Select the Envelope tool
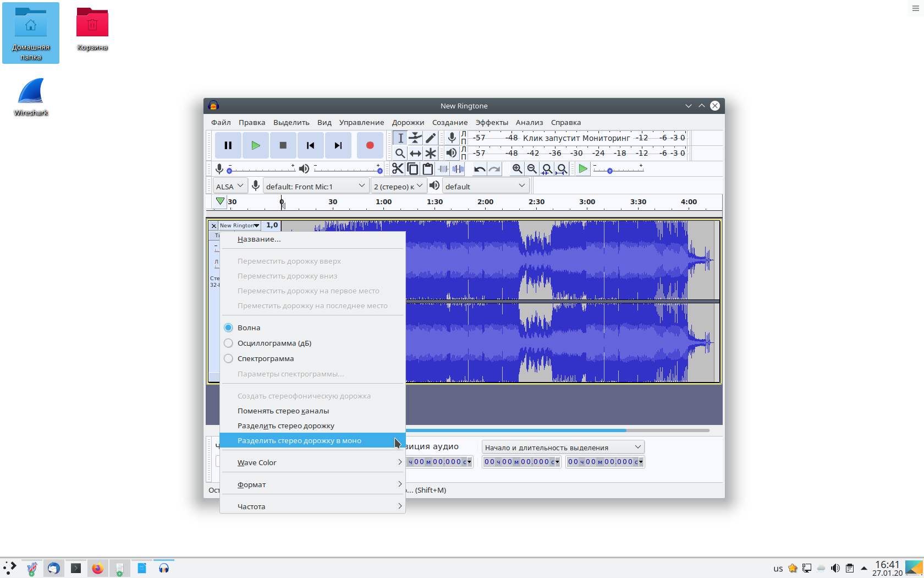Image resolution: width=924 pixels, height=578 pixels. click(x=415, y=138)
